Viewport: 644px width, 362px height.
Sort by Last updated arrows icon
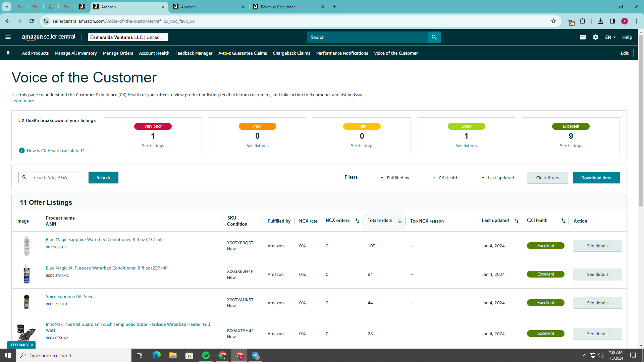pyautogui.click(x=517, y=221)
